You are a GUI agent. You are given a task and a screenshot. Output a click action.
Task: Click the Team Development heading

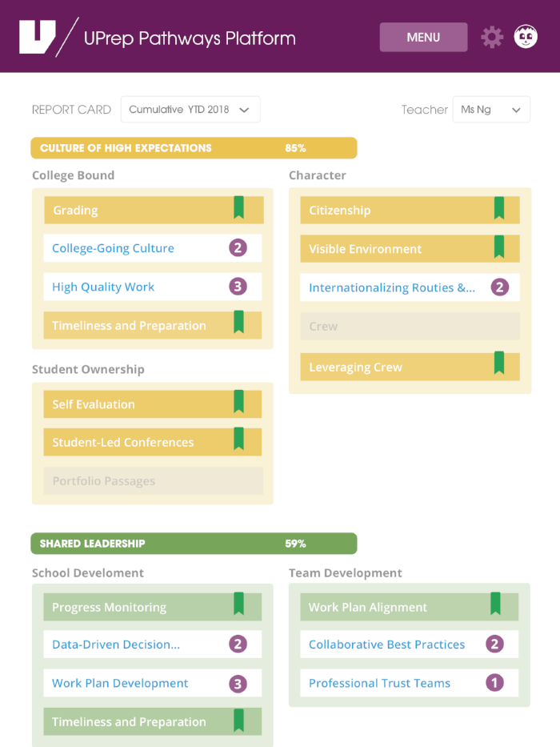coord(346,572)
